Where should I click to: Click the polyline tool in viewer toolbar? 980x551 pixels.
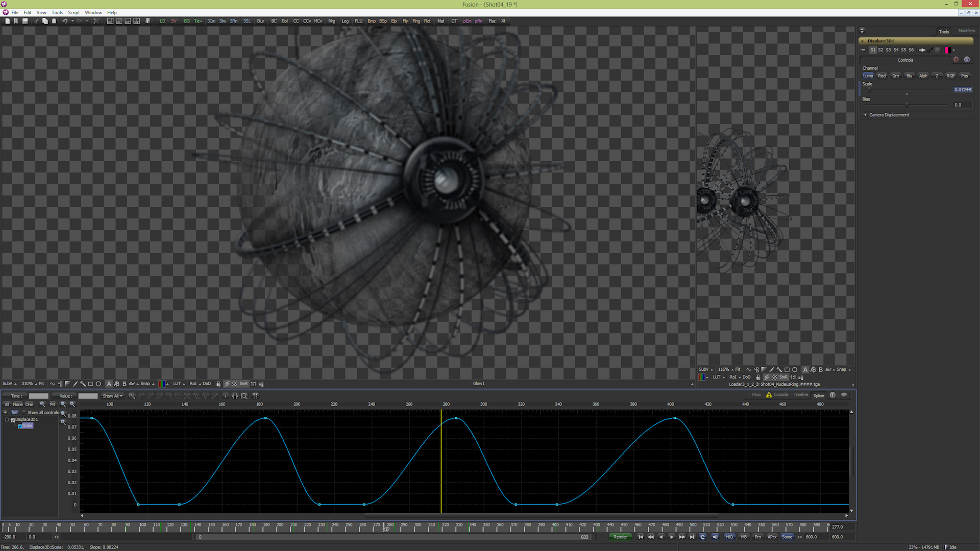pyautogui.click(x=52, y=384)
